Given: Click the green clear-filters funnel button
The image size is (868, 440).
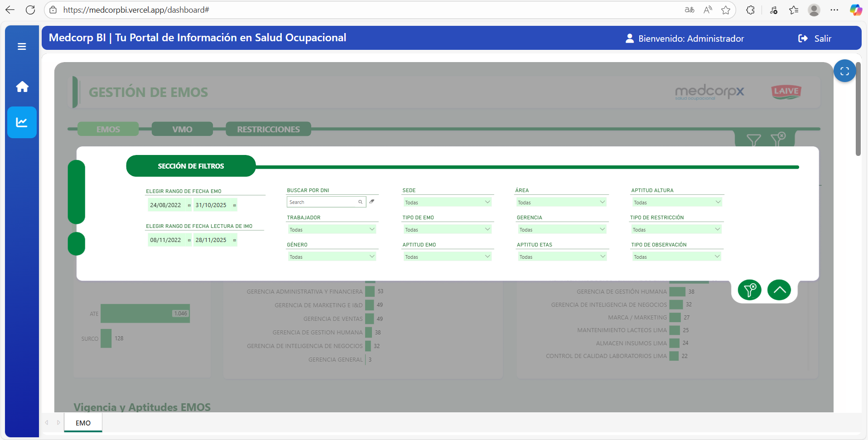Looking at the screenshot, I should click(749, 290).
